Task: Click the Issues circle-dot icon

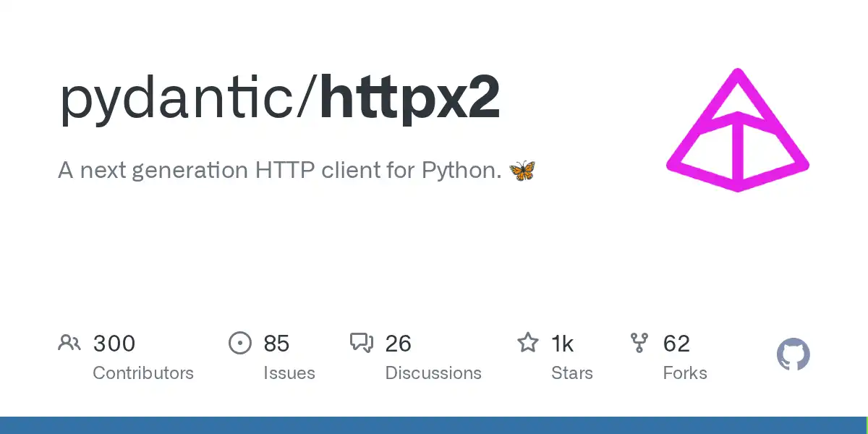Action: (x=240, y=343)
